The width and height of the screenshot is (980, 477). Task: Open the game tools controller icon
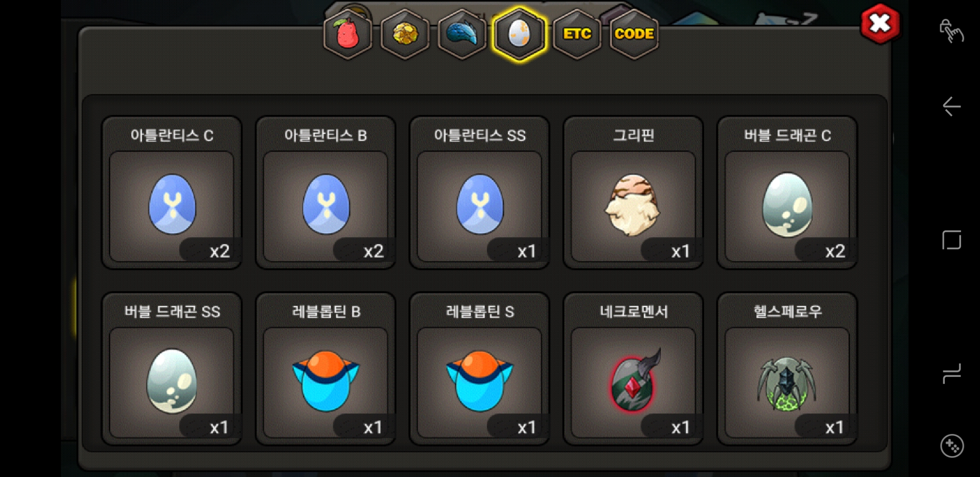point(952,446)
